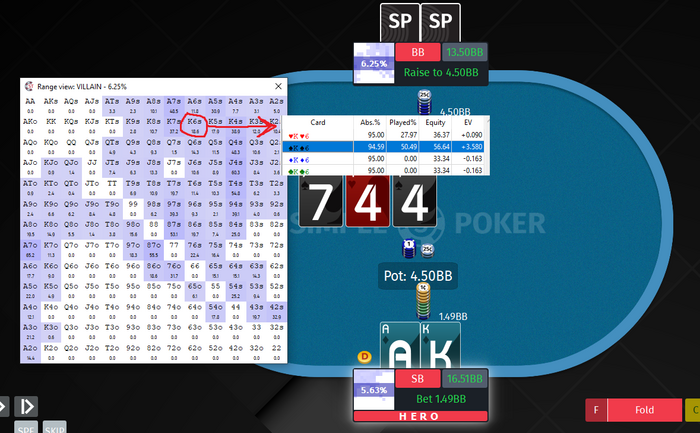This screenshot has width=700, height=433.
Task: Open villain's 6.25% range thumbnail
Action: (374, 63)
